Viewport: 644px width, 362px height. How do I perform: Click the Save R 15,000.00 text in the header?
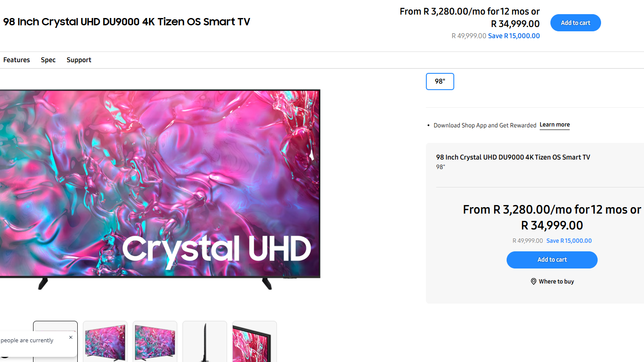pyautogui.click(x=514, y=36)
